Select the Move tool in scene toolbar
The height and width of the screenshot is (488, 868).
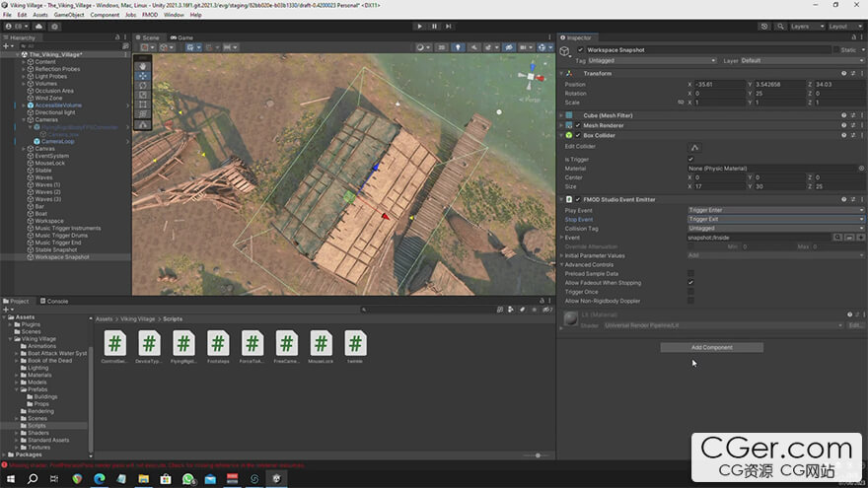click(143, 76)
